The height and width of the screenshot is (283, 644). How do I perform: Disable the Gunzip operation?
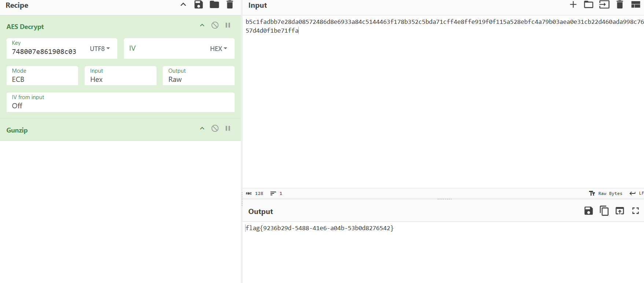click(215, 128)
